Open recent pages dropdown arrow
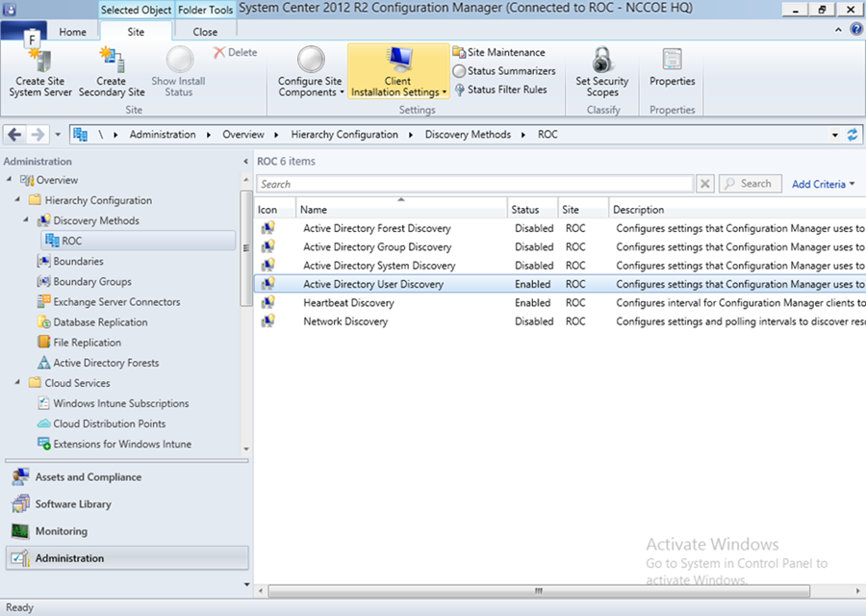Image resolution: width=866 pixels, height=616 pixels. (58, 134)
